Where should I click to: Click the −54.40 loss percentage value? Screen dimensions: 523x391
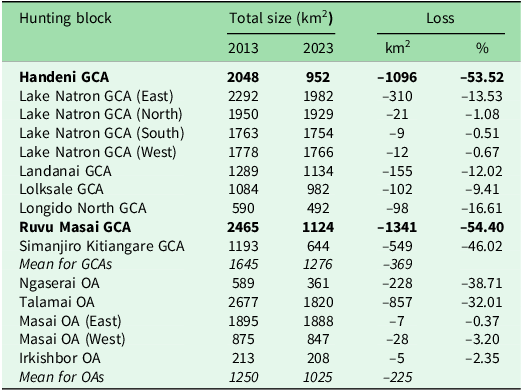(x=482, y=227)
